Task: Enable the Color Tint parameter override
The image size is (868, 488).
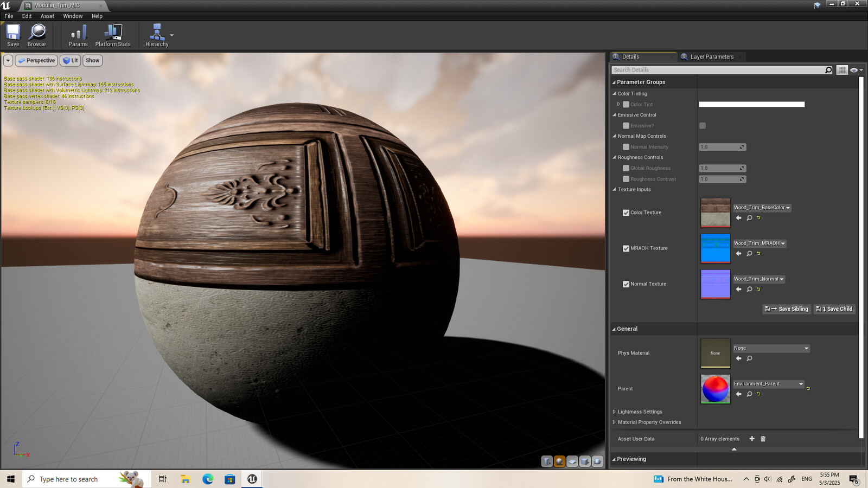Action: click(x=626, y=105)
